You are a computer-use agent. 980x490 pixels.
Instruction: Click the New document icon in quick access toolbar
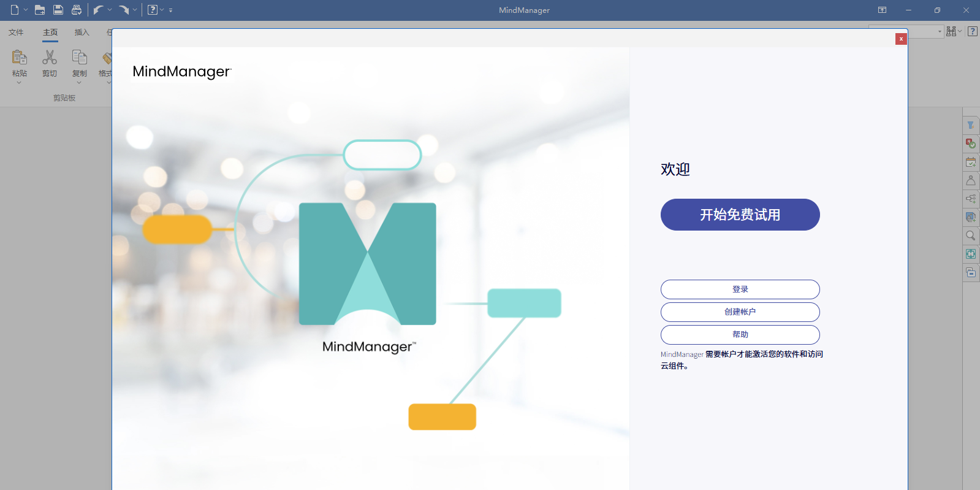[x=15, y=10]
